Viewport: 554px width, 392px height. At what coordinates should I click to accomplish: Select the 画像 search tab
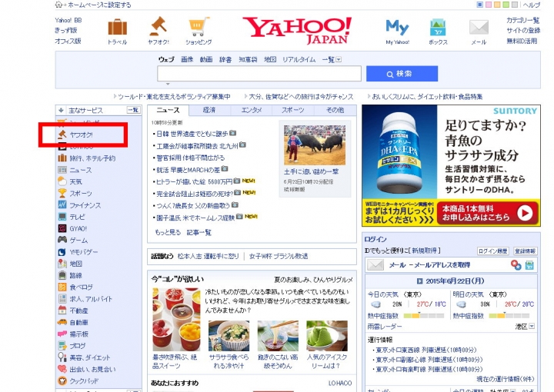coord(187,59)
